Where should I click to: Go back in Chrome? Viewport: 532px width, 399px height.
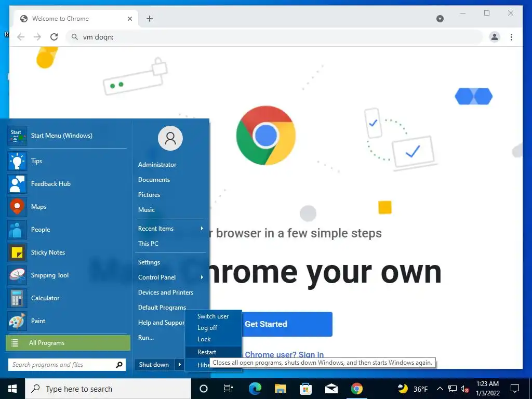pyautogui.click(x=21, y=37)
